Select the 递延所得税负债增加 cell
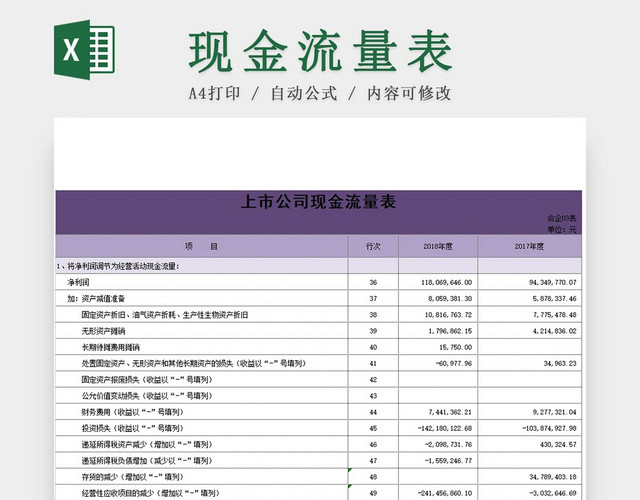 click(x=202, y=461)
